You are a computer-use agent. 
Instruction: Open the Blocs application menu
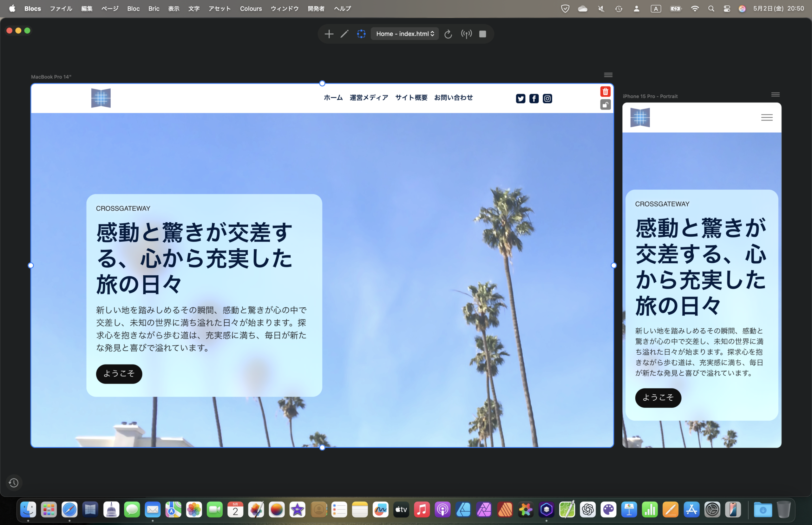point(33,9)
